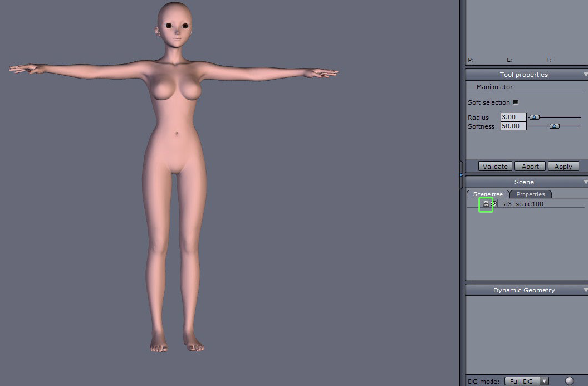Screen dimensions: 588x386
Task: Enable the Soft selection checkbox
Action: click(x=516, y=102)
